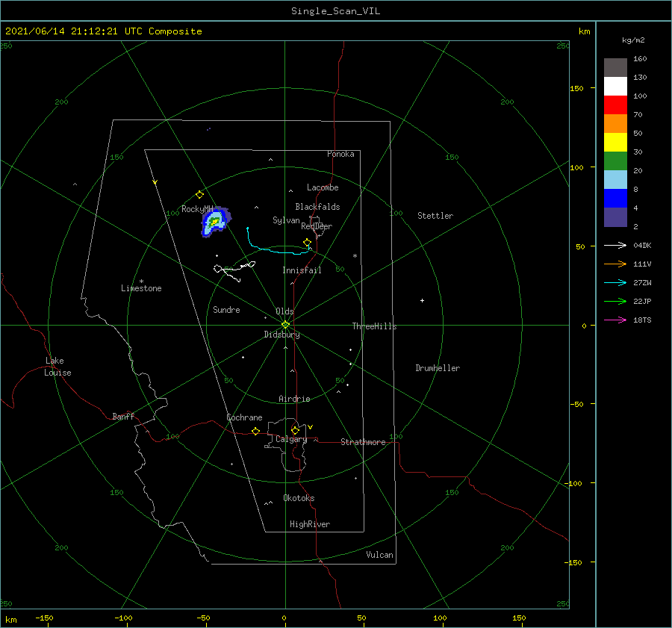Click the yellow 50 color swatch
Screen dimensions: 672x628
[x=615, y=143]
